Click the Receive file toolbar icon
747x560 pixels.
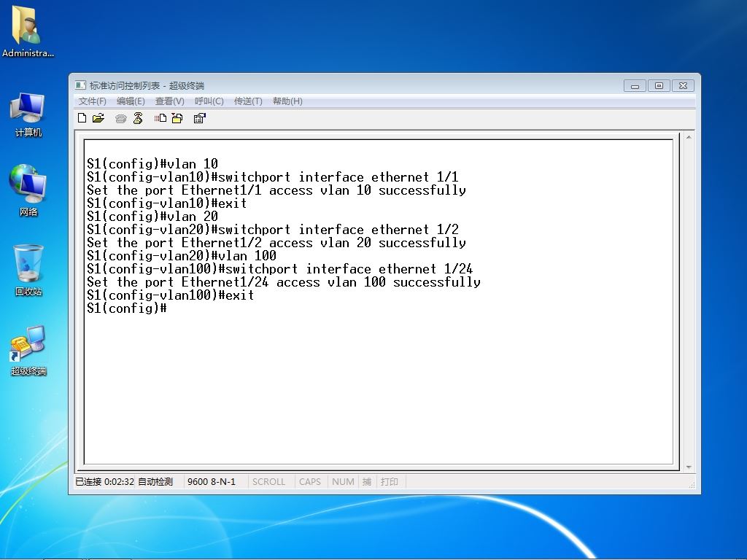point(177,118)
